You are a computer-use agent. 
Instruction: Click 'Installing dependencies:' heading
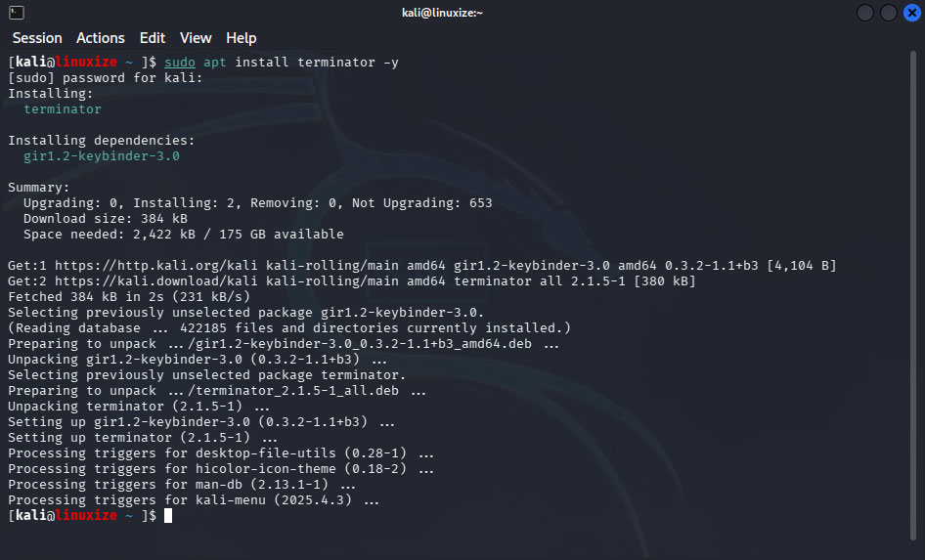click(x=101, y=141)
